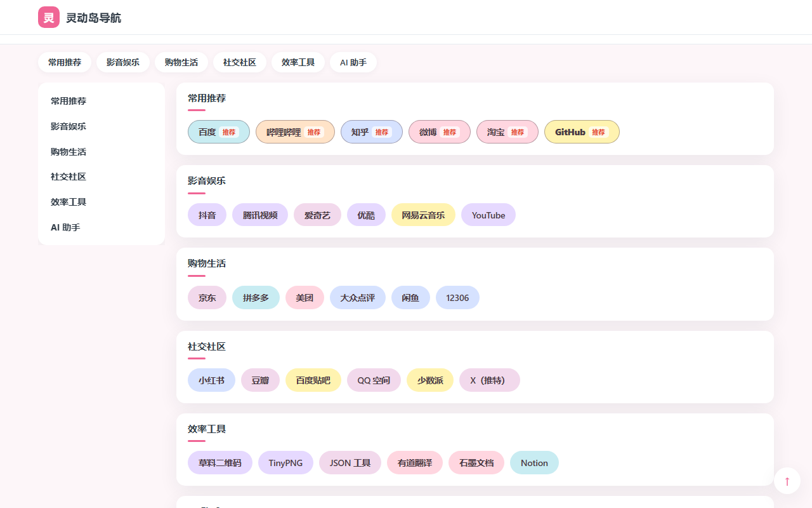Jump to 社交社区 from the left sidebar
Screen dimensions: 812x508
coord(101,177)
